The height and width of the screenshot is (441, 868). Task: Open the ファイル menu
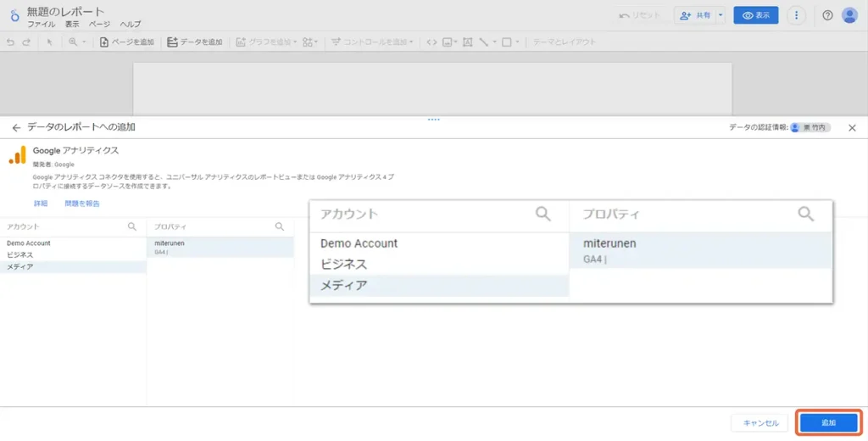41,25
